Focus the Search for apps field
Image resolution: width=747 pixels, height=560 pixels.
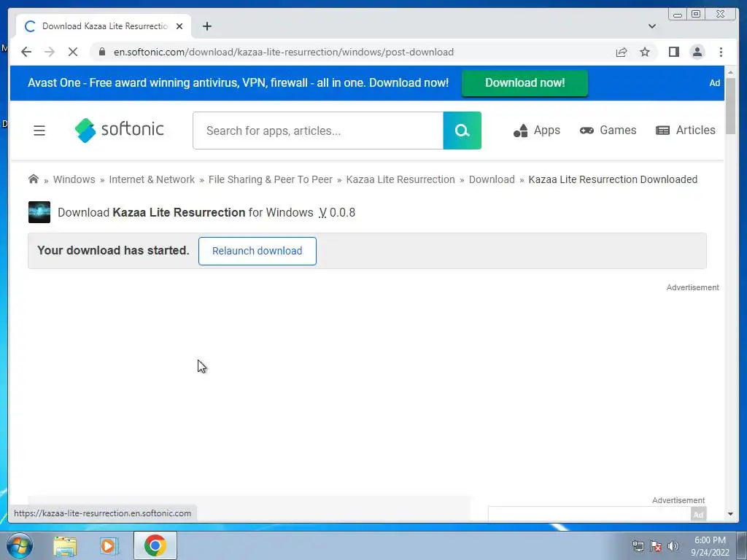318,131
